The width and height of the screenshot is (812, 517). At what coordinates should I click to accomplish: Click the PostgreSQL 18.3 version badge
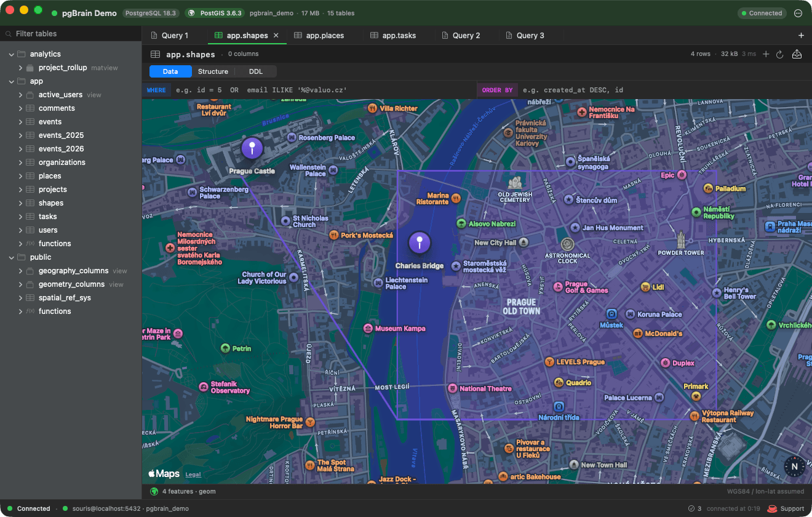pos(151,13)
